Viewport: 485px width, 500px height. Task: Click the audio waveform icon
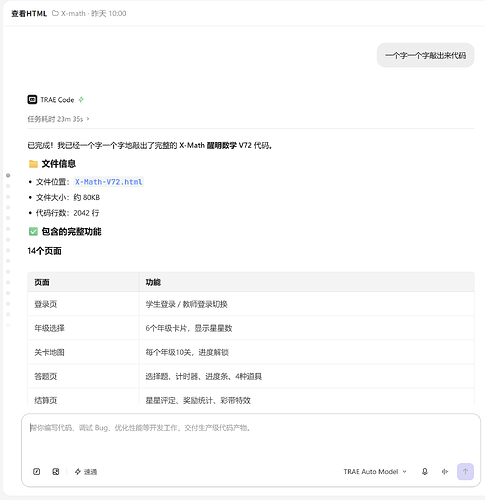point(445,471)
